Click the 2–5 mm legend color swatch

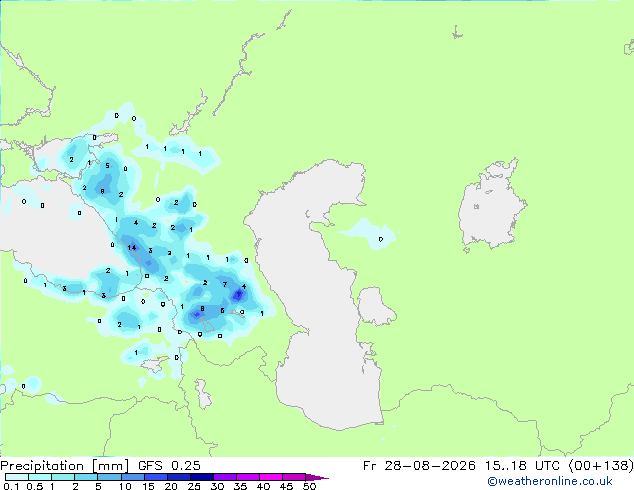[x=86, y=477]
